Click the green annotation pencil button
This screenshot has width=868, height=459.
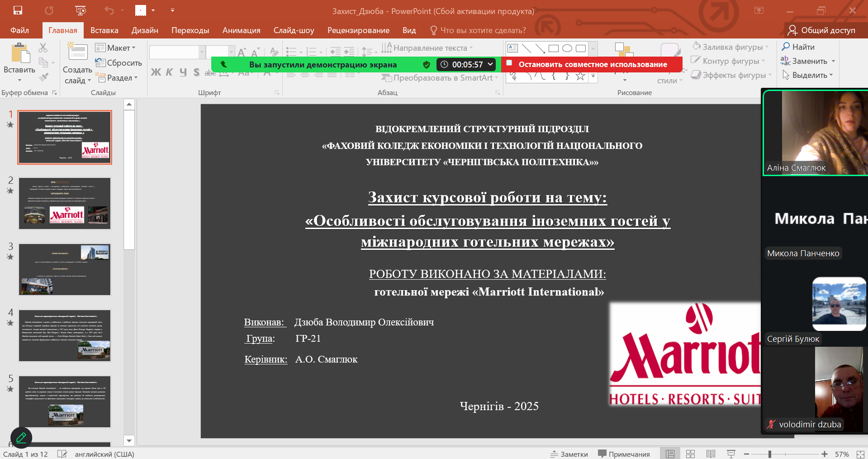click(x=21, y=438)
